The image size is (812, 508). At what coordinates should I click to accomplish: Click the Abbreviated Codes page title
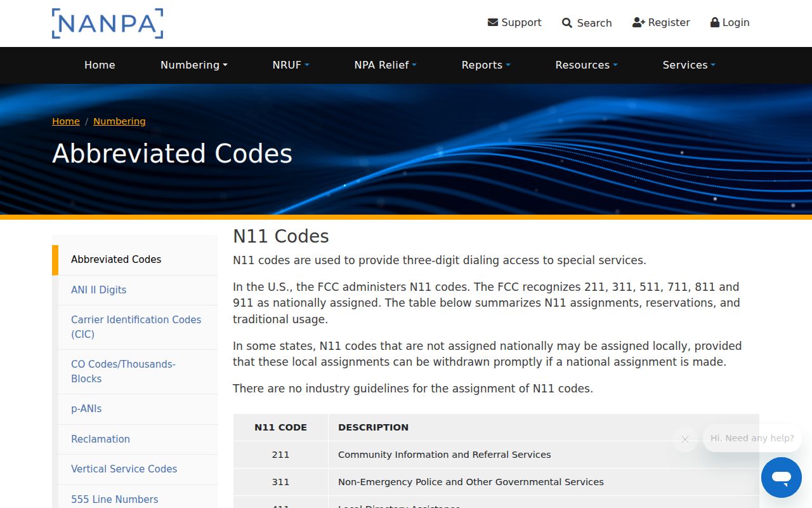(172, 154)
